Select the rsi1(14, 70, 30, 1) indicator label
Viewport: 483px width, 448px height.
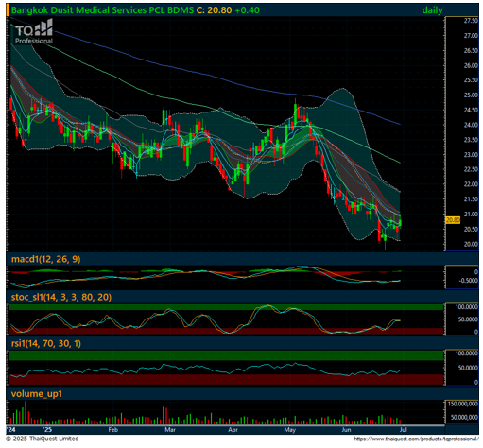click(x=46, y=343)
